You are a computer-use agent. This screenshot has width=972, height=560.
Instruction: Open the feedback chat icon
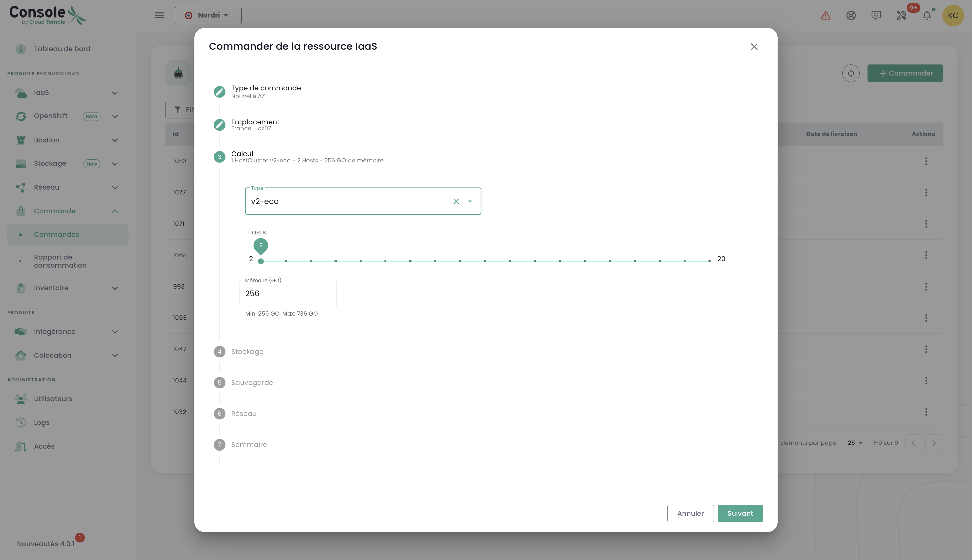click(876, 15)
